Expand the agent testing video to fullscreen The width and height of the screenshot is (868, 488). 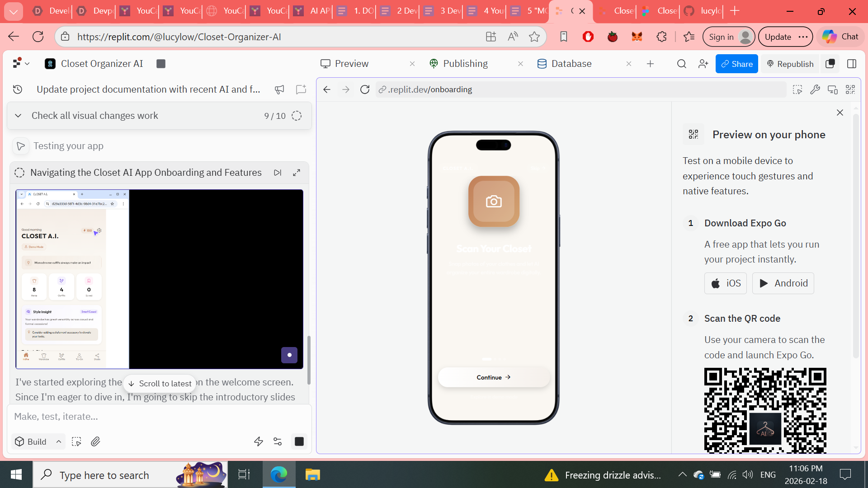point(297,173)
